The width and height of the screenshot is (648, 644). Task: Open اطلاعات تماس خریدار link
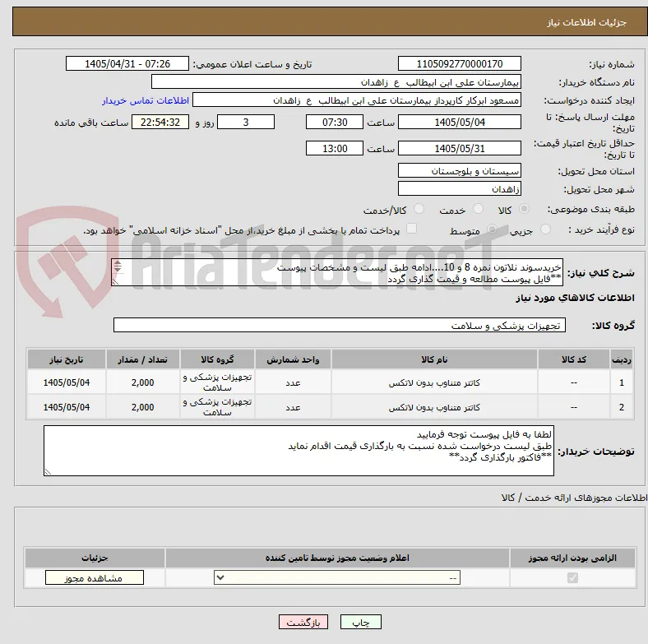click(x=146, y=100)
